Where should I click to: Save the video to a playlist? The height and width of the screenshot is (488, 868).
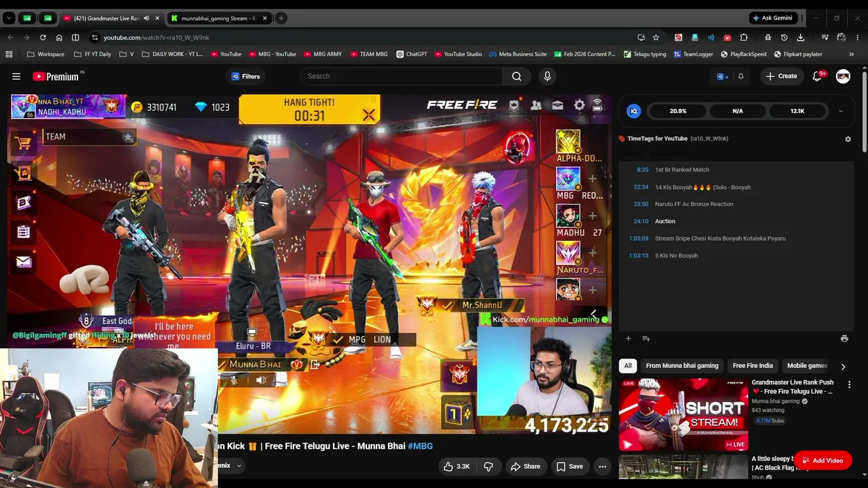point(570,466)
